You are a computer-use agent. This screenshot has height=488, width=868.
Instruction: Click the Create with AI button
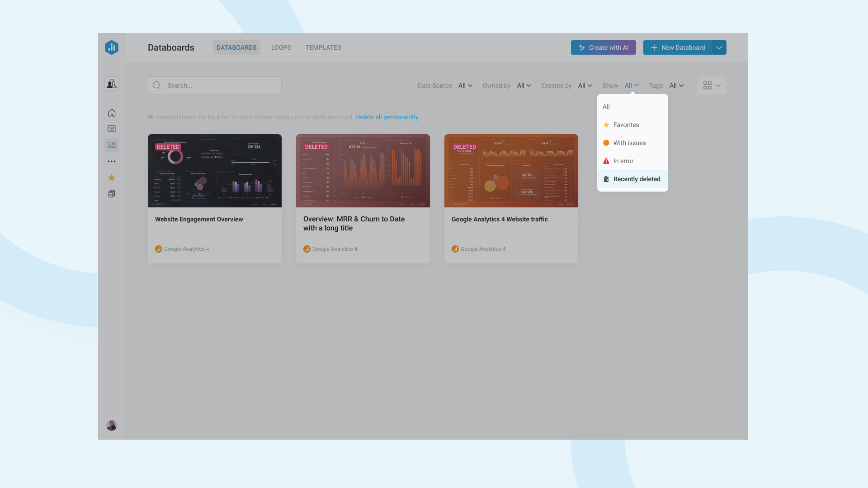tap(604, 47)
